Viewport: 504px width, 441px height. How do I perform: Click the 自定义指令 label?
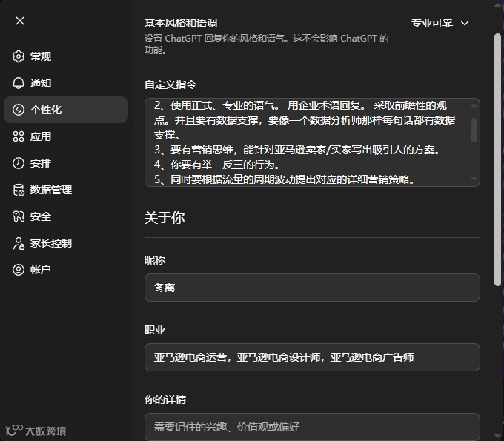pyautogui.click(x=170, y=84)
